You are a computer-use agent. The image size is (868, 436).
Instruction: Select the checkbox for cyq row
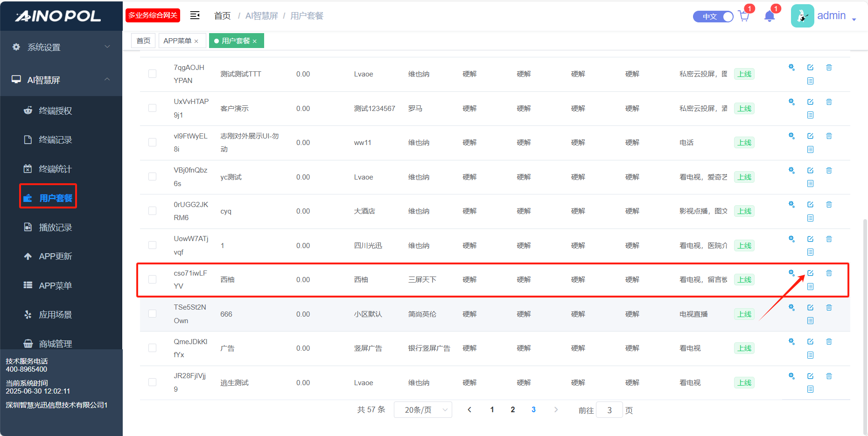(x=152, y=211)
